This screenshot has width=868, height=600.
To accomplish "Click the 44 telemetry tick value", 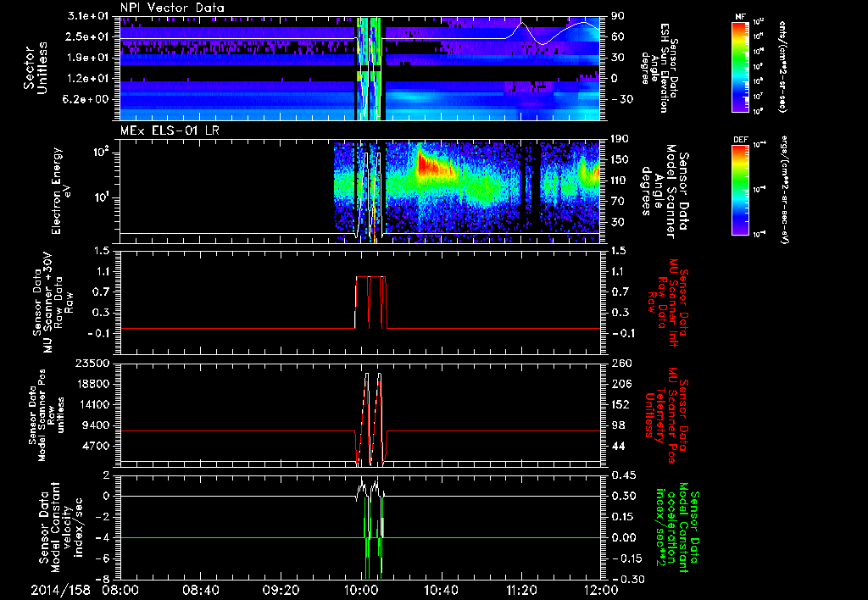I will (x=617, y=446).
